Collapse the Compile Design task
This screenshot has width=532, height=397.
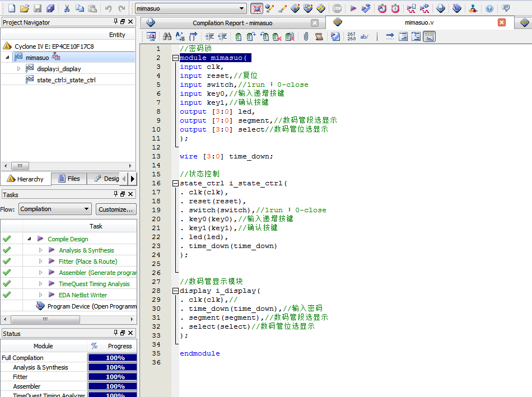click(x=29, y=239)
